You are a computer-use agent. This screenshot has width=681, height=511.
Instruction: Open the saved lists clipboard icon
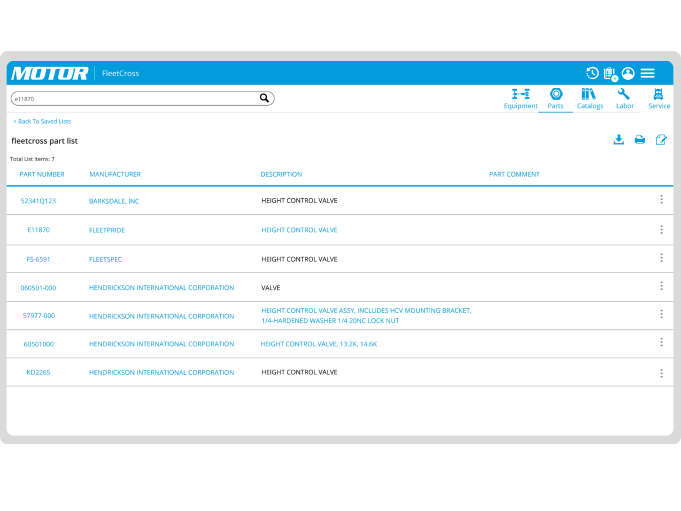pyautogui.click(x=610, y=73)
